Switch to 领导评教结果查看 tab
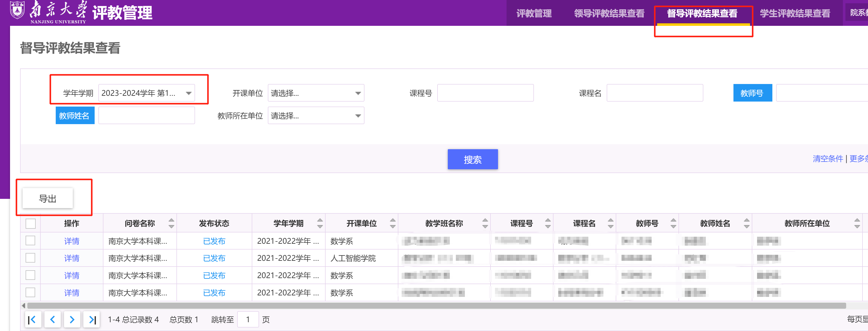This screenshot has height=331, width=868. [609, 14]
